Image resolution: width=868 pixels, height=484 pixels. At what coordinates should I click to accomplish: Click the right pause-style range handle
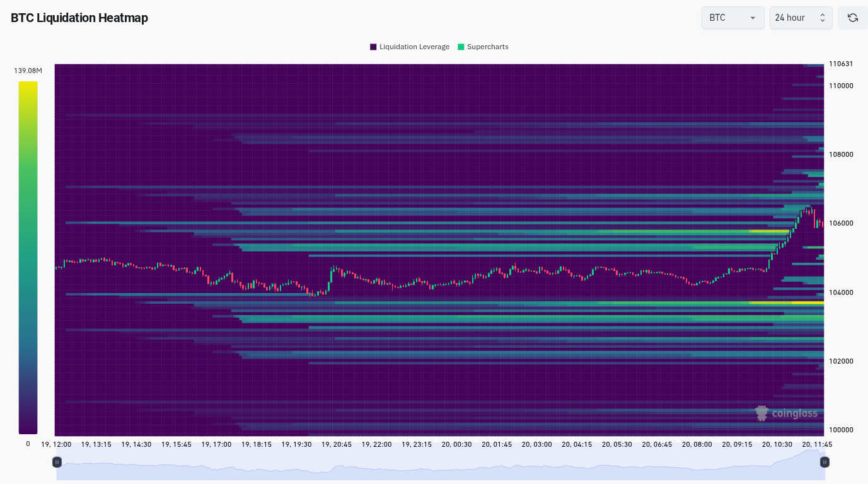pos(824,462)
